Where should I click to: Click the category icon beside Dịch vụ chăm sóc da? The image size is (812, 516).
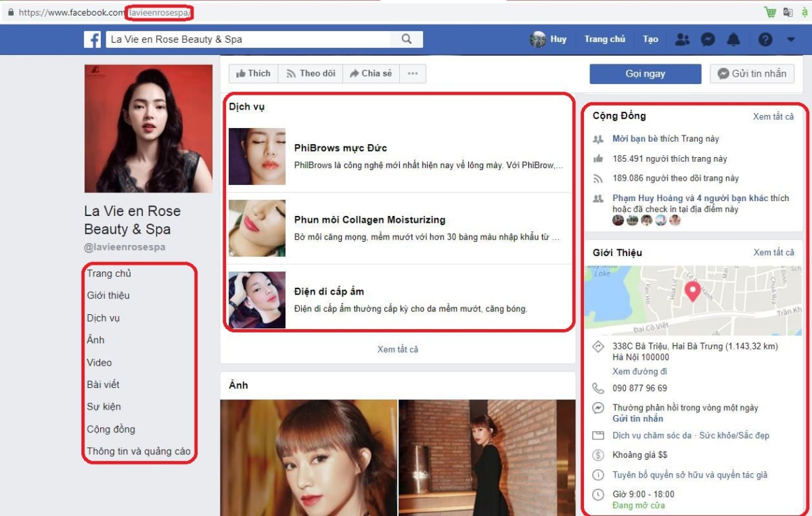pos(598,435)
